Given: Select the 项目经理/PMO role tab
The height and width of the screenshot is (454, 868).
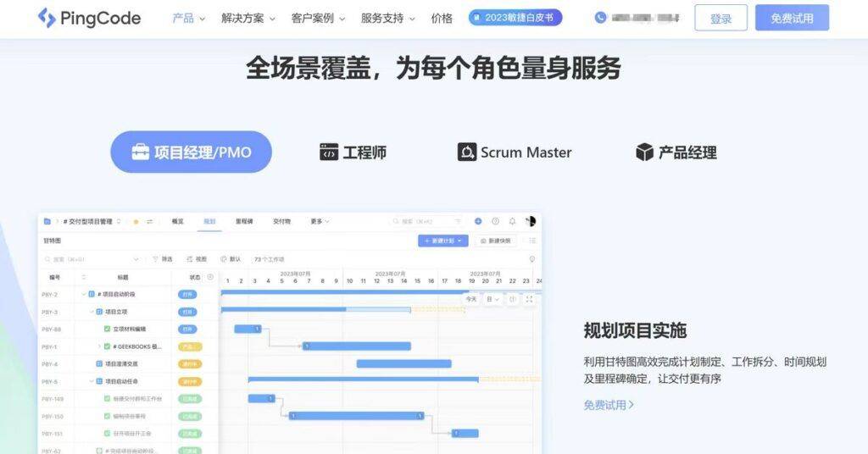Looking at the screenshot, I should pos(191,152).
